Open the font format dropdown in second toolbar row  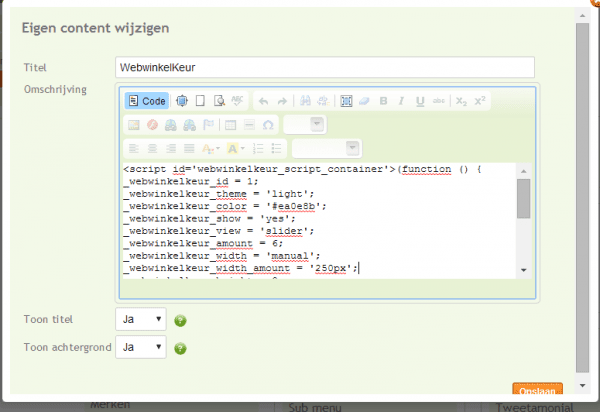pos(304,124)
